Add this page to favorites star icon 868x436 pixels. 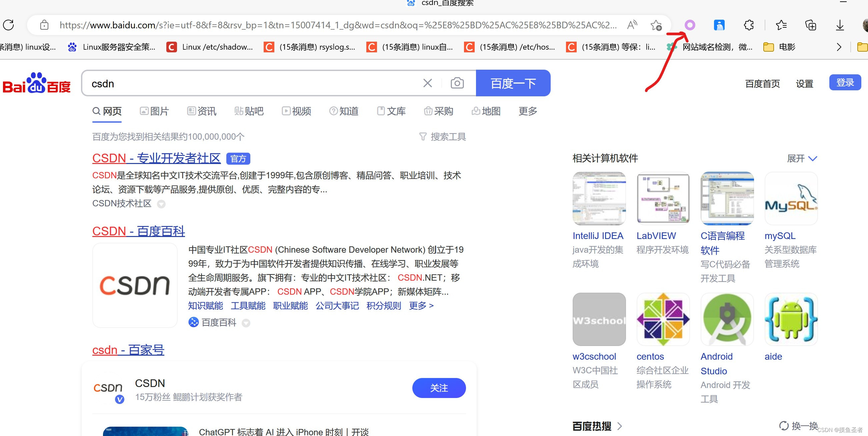(656, 25)
